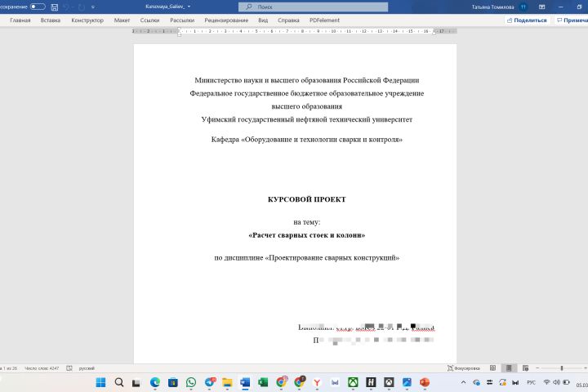
Task: Click the proofing check icon in status bar
Action: (69, 368)
